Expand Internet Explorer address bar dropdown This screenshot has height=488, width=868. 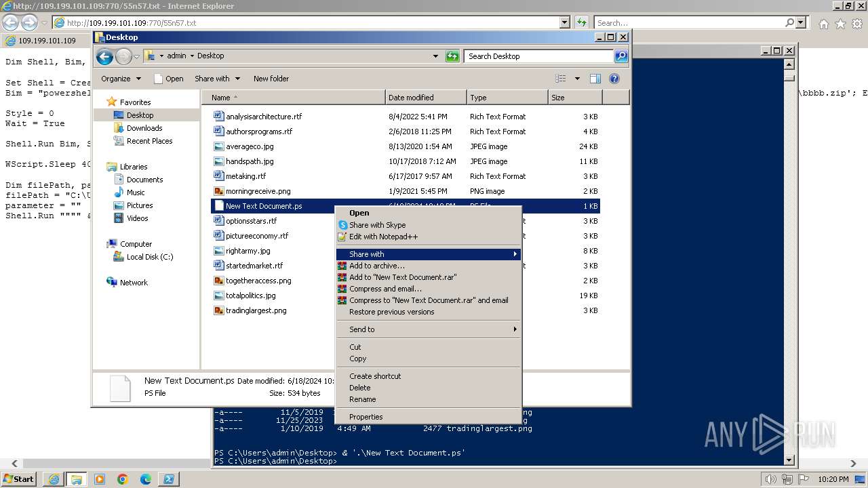point(565,22)
